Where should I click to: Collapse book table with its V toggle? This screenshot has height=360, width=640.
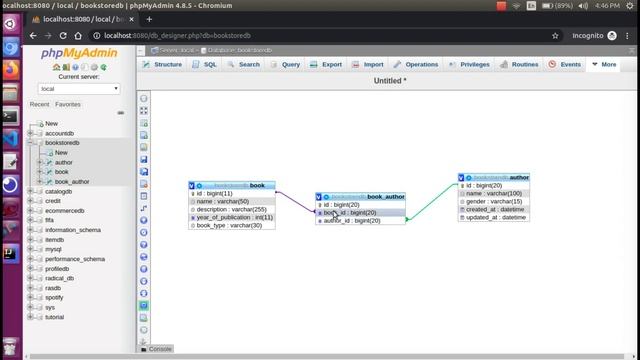[192, 186]
